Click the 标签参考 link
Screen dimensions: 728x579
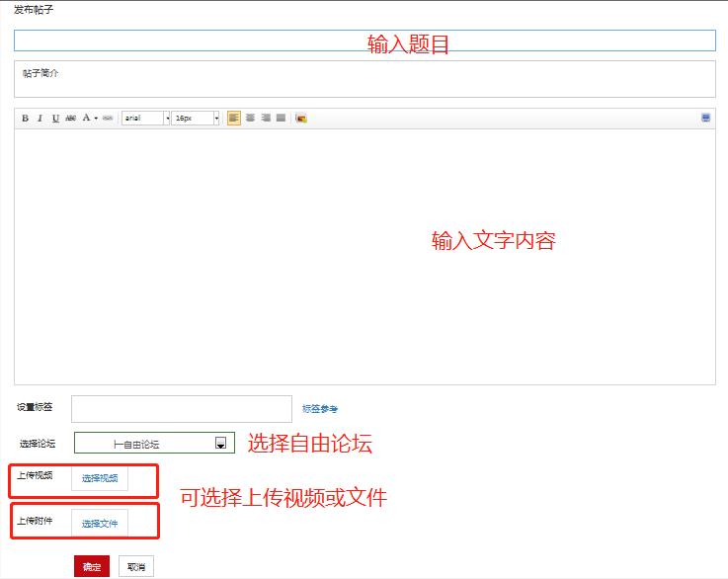[x=320, y=409]
